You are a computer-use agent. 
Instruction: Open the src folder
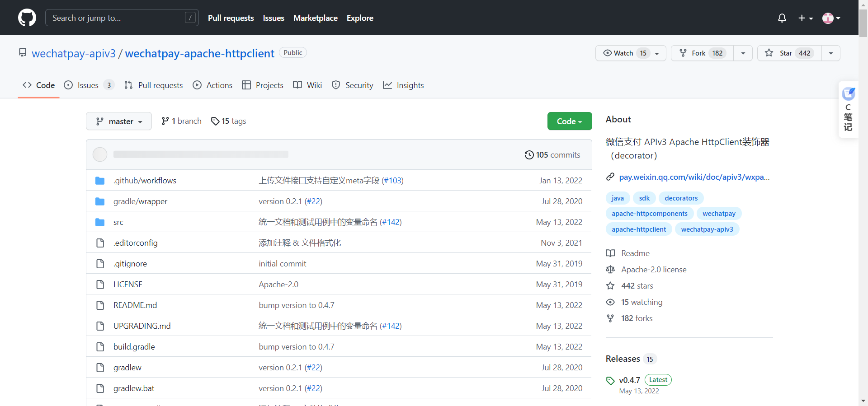118,222
